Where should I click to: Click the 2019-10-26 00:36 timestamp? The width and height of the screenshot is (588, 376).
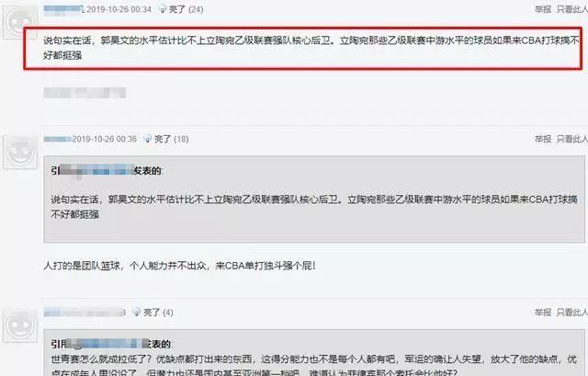(x=105, y=139)
